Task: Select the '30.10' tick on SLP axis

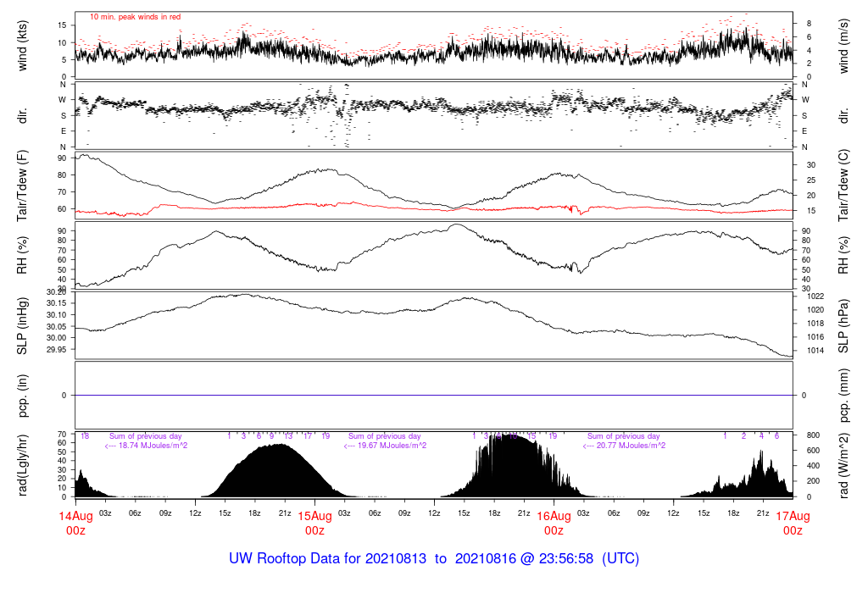Action: click(56, 315)
